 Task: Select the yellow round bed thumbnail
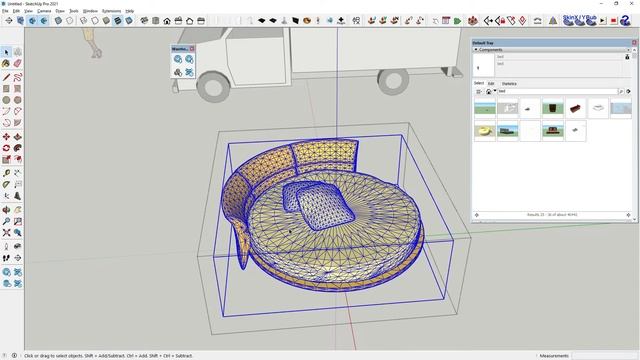point(485,131)
